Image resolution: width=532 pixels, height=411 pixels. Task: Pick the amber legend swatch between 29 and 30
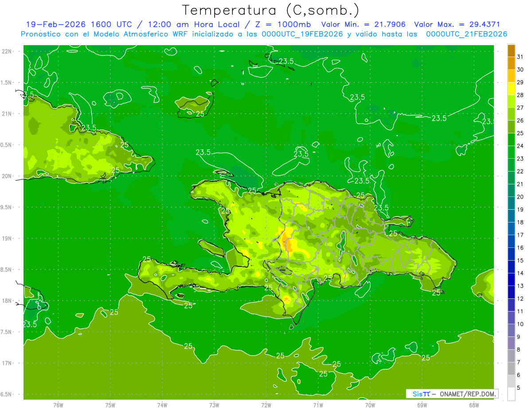(x=511, y=76)
